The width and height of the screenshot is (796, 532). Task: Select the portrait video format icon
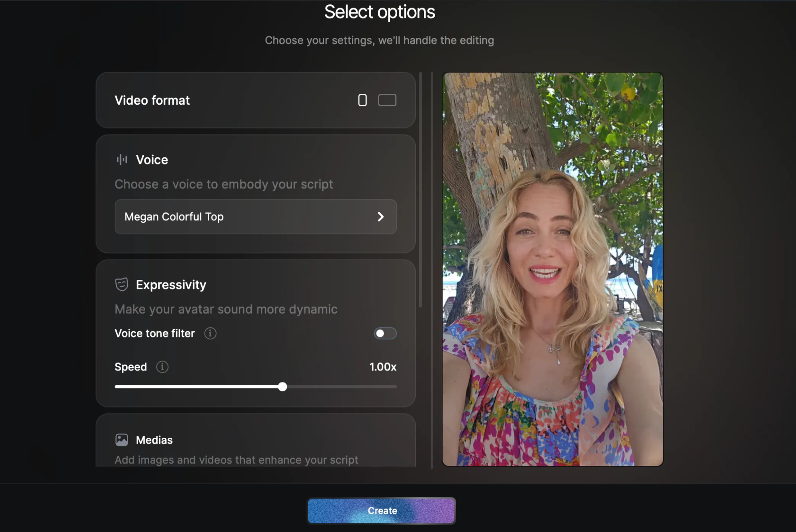(362, 100)
